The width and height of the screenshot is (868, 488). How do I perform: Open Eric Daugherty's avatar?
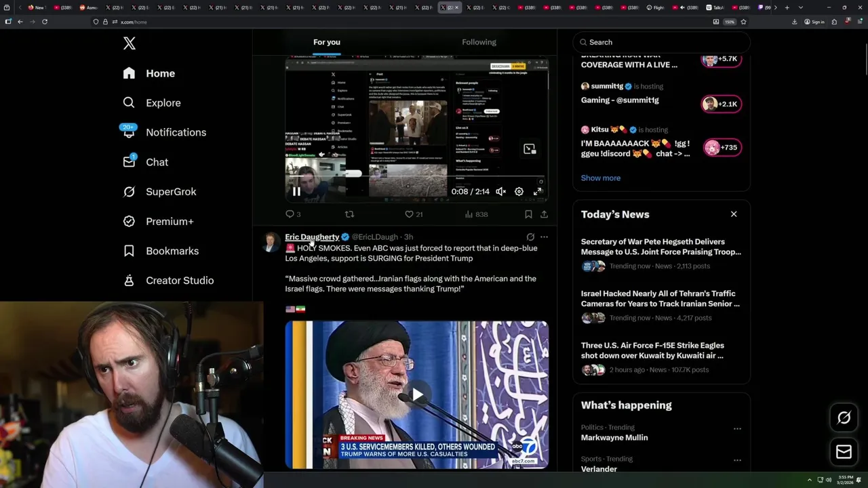271,242
